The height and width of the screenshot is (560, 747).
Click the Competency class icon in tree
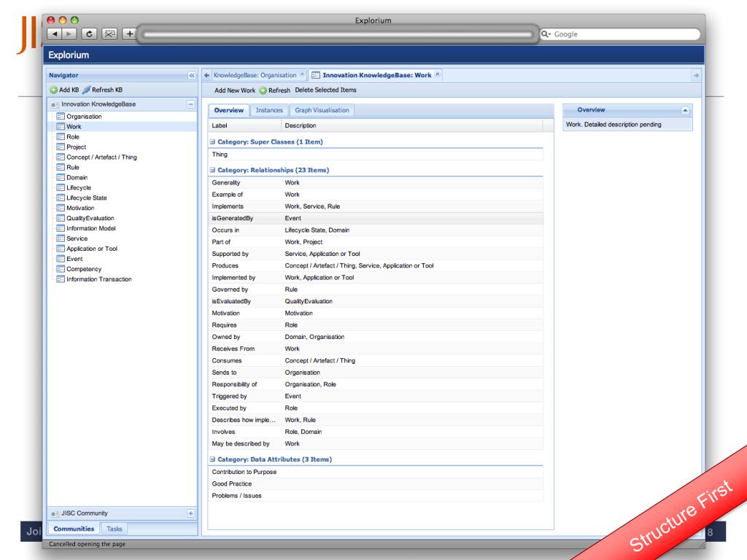pos(61,268)
